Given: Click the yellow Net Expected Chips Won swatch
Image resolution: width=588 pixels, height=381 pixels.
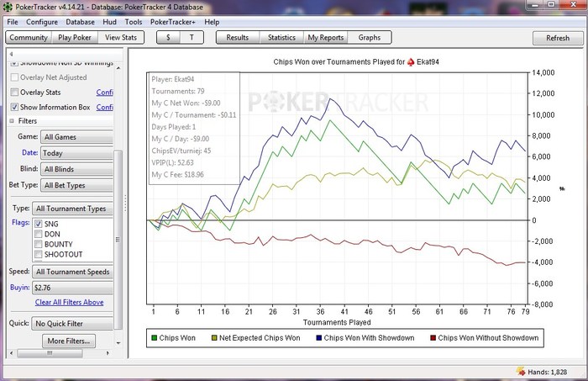Looking at the screenshot, I should click(x=214, y=338).
